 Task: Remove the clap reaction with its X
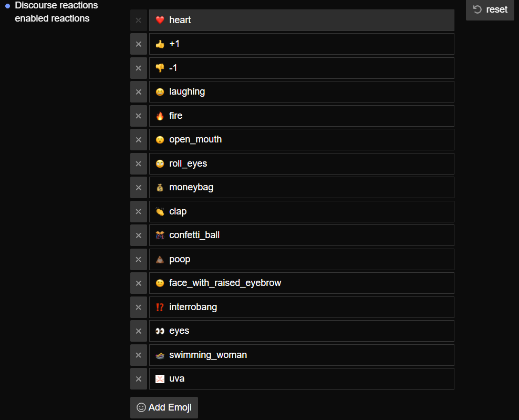(139, 211)
